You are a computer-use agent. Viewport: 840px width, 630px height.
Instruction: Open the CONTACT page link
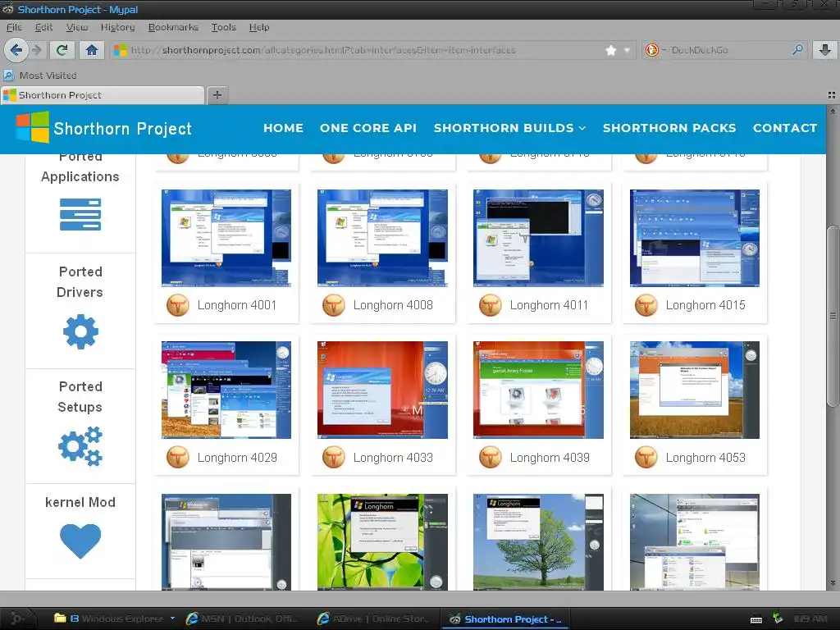pyautogui.click(x=785, y=128)
